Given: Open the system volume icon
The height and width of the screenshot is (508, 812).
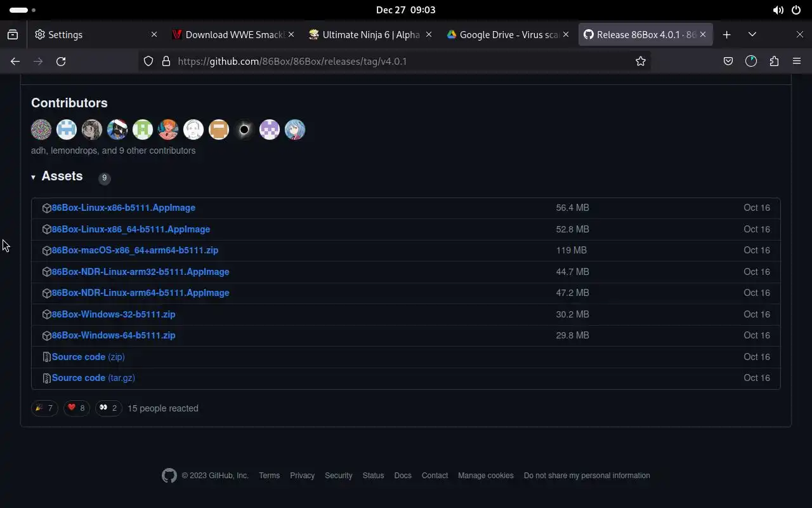Looking at the screenshot, I should coord(778,10).
